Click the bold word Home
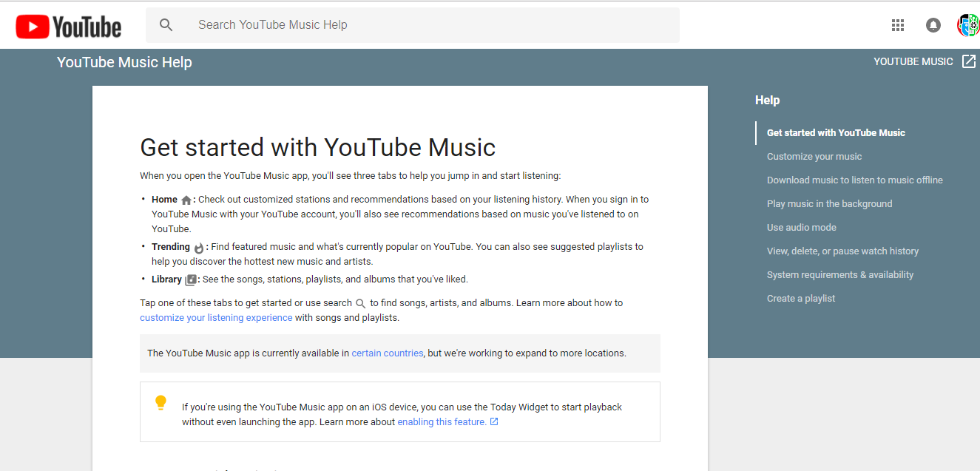This screenshot has width=980, height=471. tap(164, 200)
